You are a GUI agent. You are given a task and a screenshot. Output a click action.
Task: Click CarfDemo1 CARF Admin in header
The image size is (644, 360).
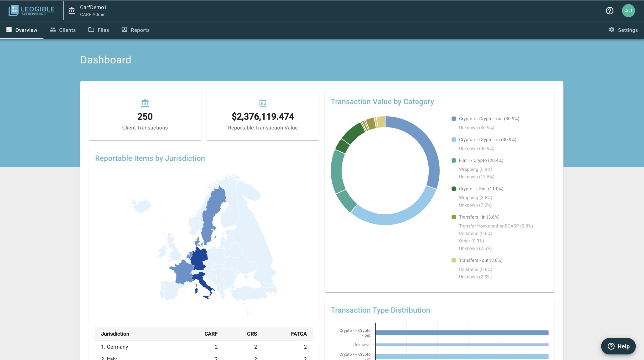click(93, 10)
